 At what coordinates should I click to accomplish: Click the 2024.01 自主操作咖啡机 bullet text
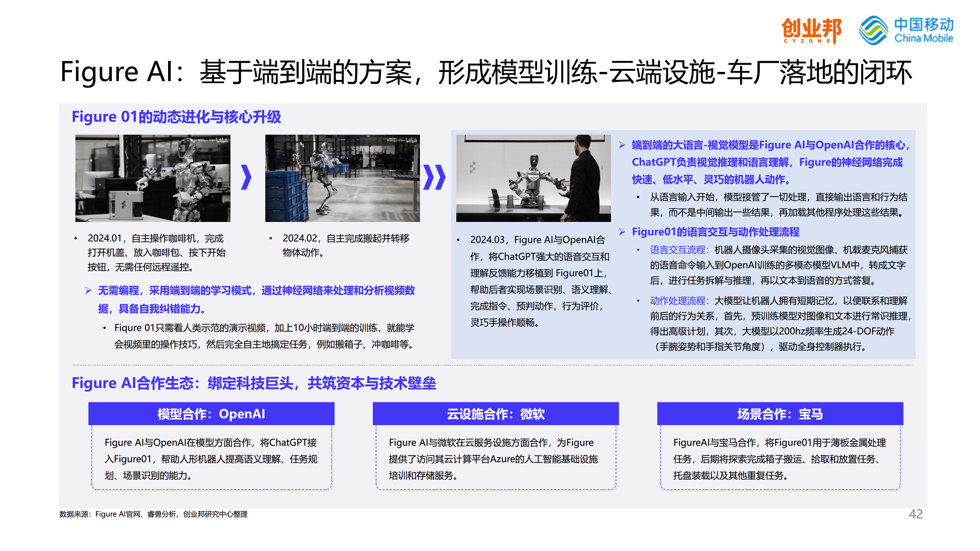tap(157, 253)
